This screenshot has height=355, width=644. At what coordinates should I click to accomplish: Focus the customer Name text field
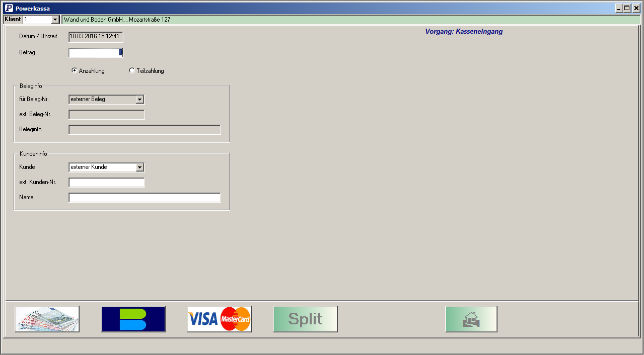[145, 198]
